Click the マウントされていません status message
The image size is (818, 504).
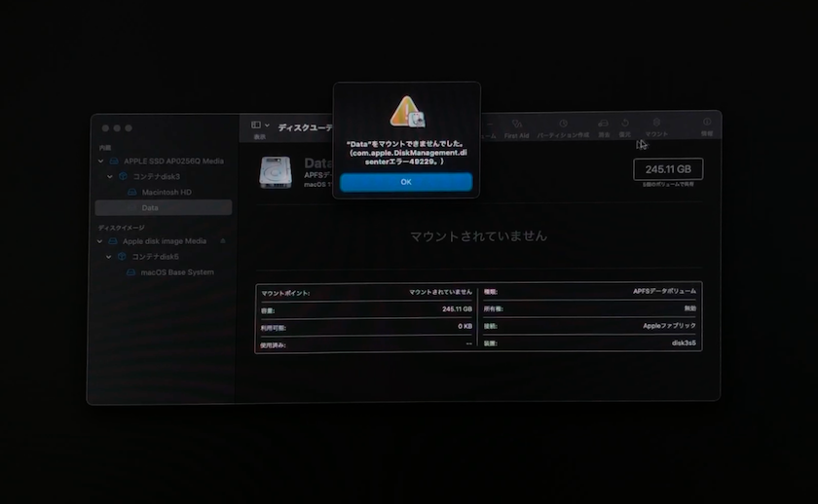478,236
